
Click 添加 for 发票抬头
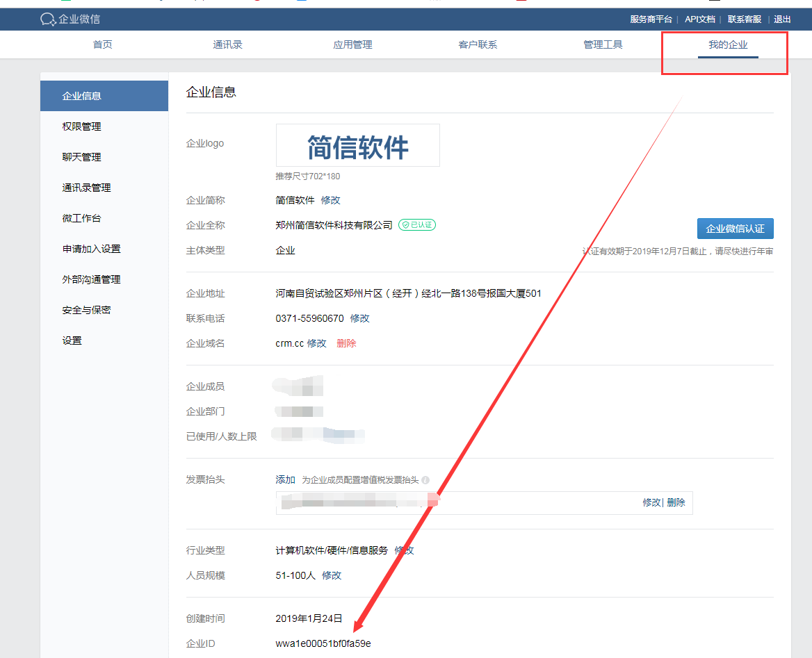285,480
